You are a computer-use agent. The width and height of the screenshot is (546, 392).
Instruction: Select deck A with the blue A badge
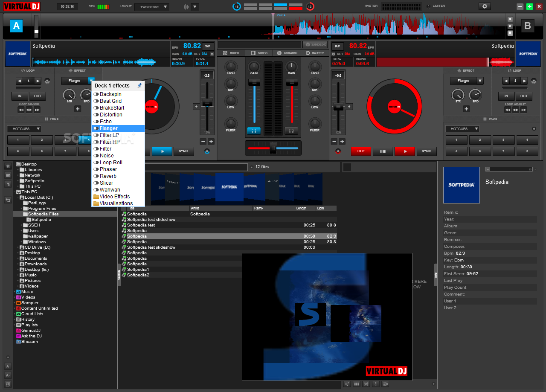pos(16,26)
